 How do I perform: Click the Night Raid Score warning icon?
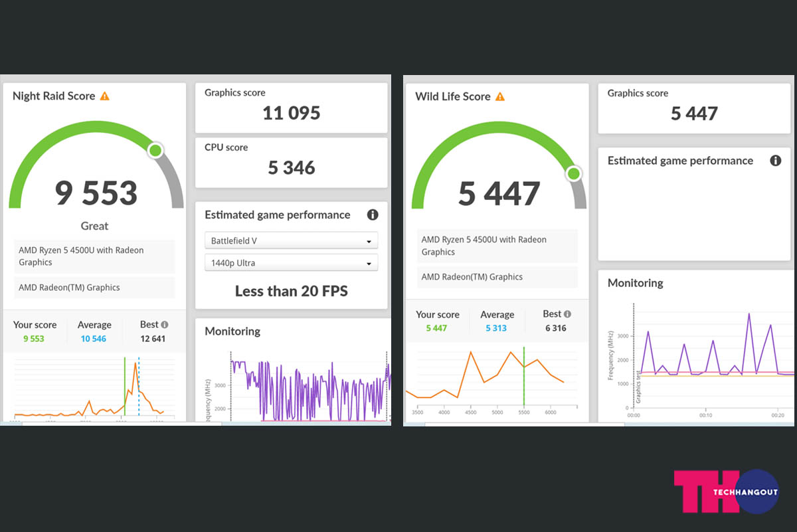click(x=104, y=96)
